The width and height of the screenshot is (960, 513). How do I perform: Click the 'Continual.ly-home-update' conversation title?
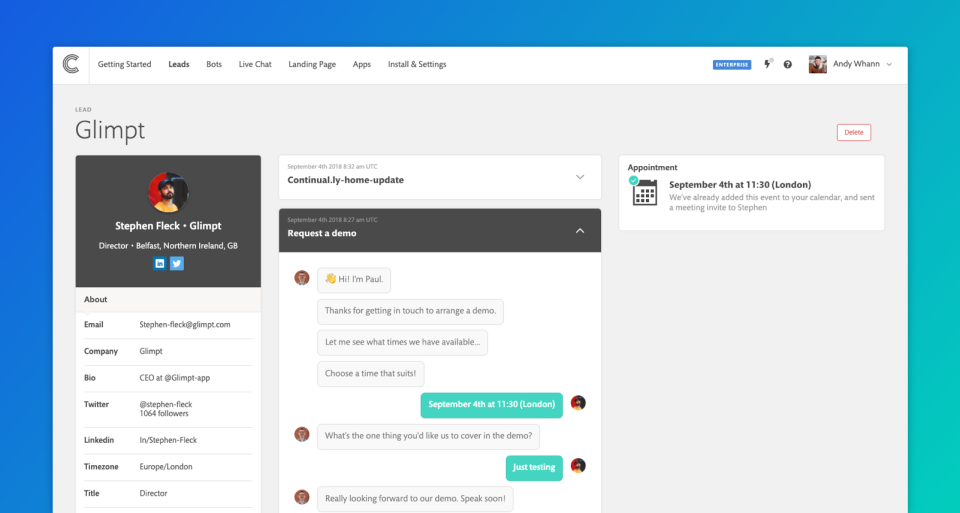(345, 180)
